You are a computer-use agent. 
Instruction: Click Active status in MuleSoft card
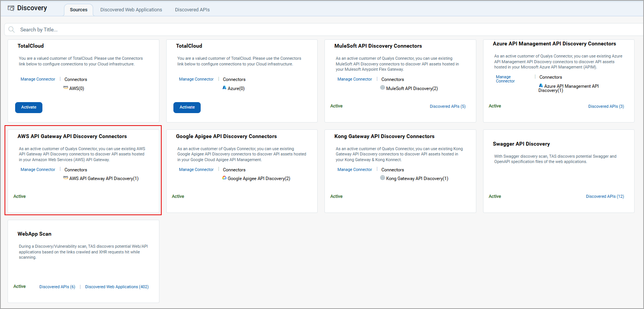(x=336, y=106)
